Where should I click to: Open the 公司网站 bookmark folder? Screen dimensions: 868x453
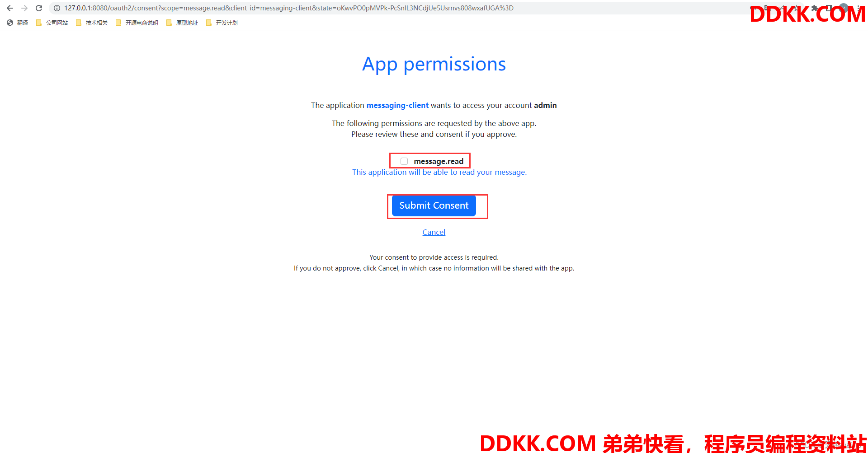(52, 23)
